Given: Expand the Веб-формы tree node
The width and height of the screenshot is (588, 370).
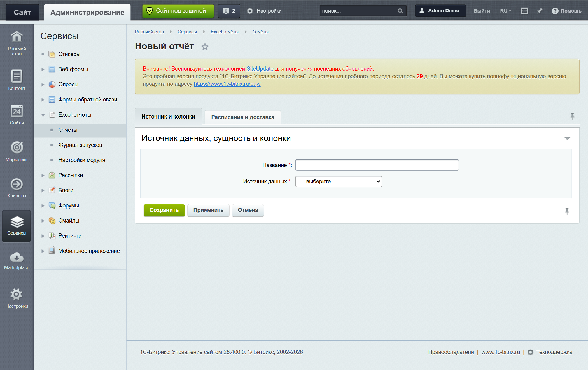Looking at the screenshot, I should pyautogui.click(x=43, y=69).
